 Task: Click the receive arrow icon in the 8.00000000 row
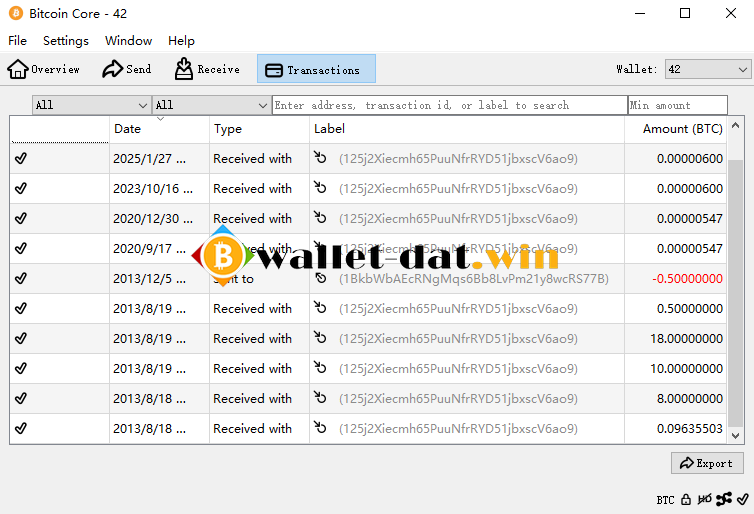pos(320,397)
